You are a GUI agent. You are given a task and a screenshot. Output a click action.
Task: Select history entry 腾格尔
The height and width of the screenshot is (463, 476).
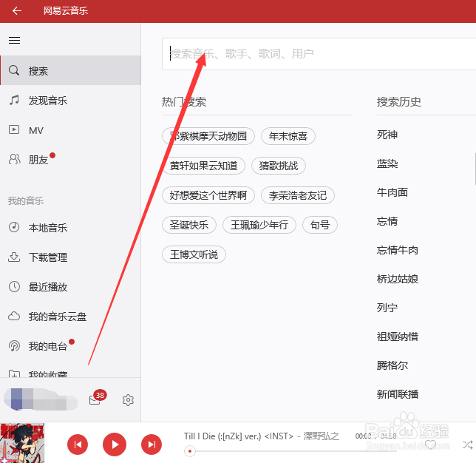(x=392, y=365)
